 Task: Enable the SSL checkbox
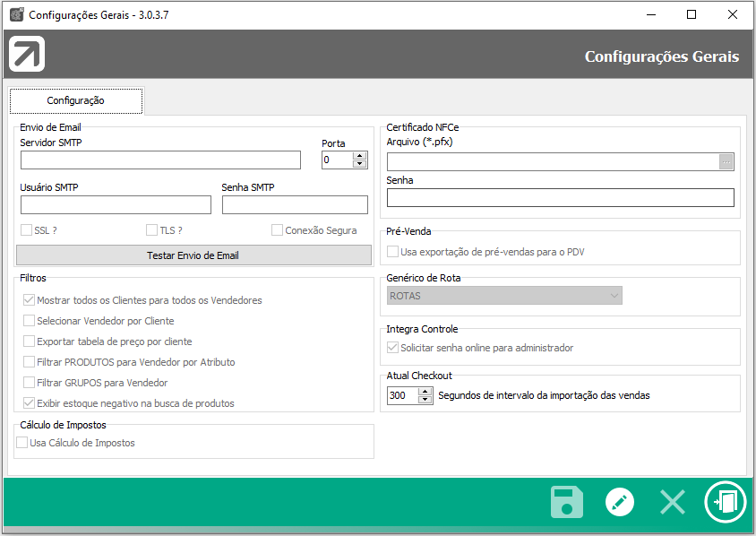tap(27, 230)
